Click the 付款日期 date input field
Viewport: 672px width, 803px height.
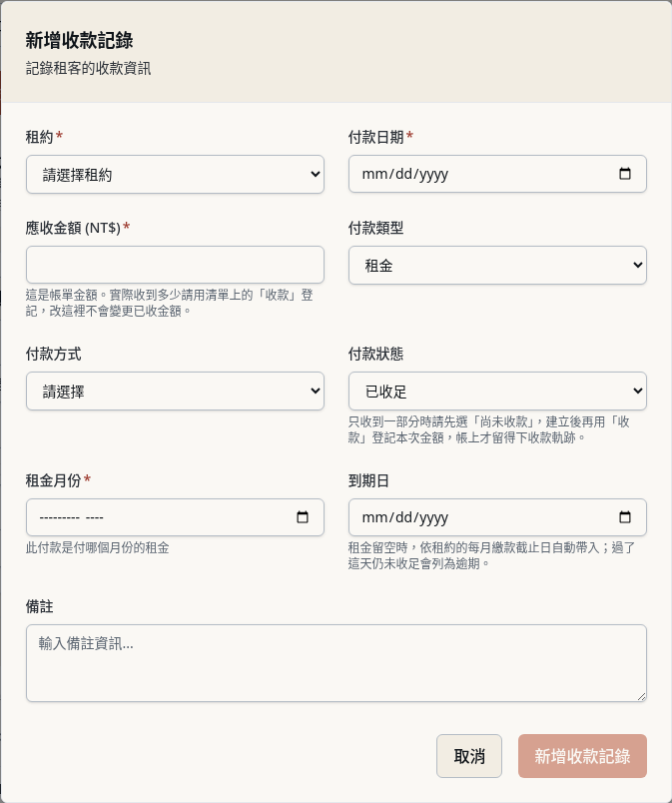pos(497,174)
